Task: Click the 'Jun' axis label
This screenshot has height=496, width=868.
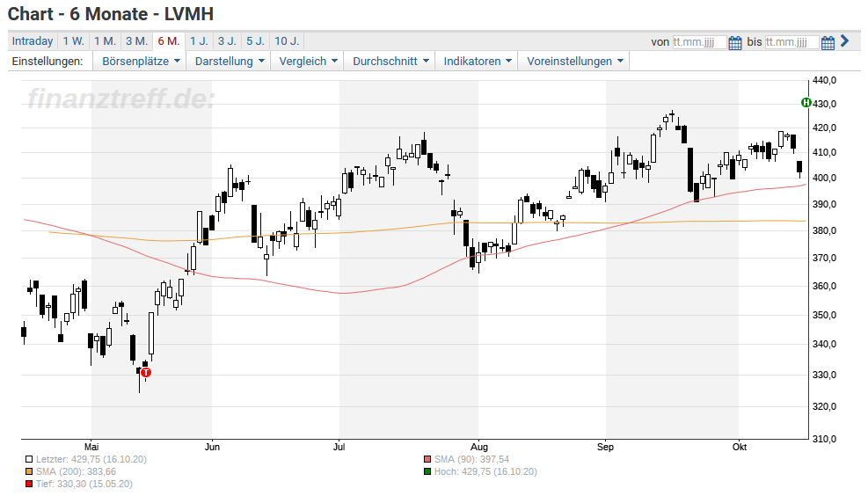Action: (x=212, y=447)
